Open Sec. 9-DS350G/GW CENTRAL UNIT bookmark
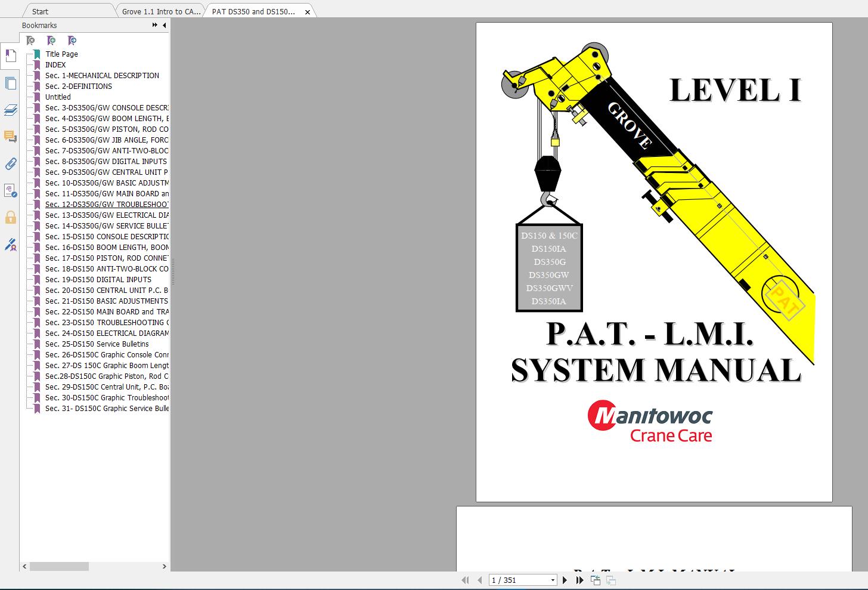The width and height of the screenshot is (868, 590). click(107, 172)
